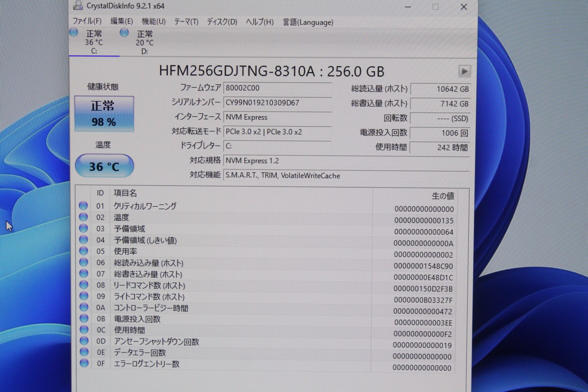Select the 0D unsafe shutdown count row
This screenshot has width=588, height=392.
(x=156, y=341)
